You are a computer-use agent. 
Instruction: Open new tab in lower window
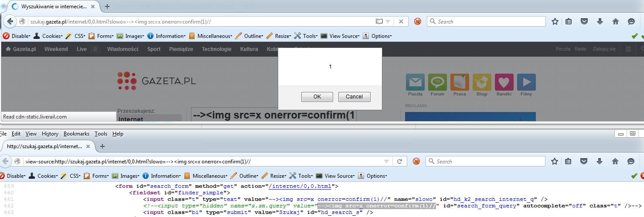(102, 146)
